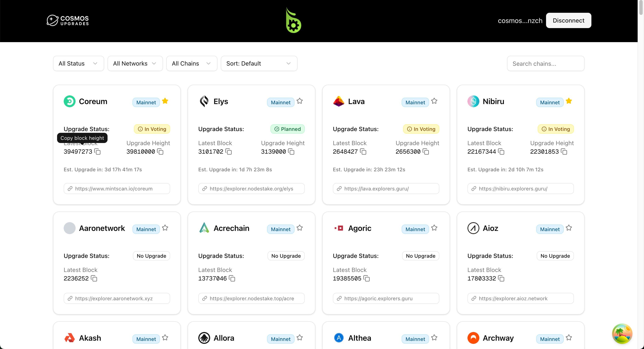Open the mintscan.io/coreum explorer link

pos(117,189)
